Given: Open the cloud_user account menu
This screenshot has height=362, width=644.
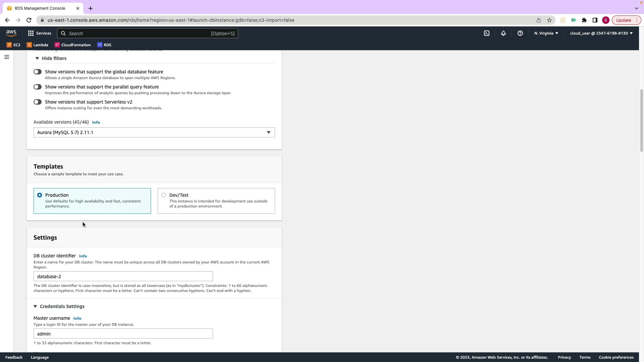Looking at the screenshot, I should pyautogui.click(x=601, y=33).
